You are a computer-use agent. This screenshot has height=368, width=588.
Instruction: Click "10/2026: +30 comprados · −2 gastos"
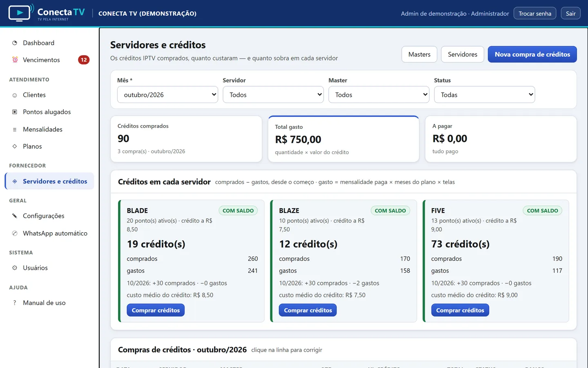click(329, 283)
